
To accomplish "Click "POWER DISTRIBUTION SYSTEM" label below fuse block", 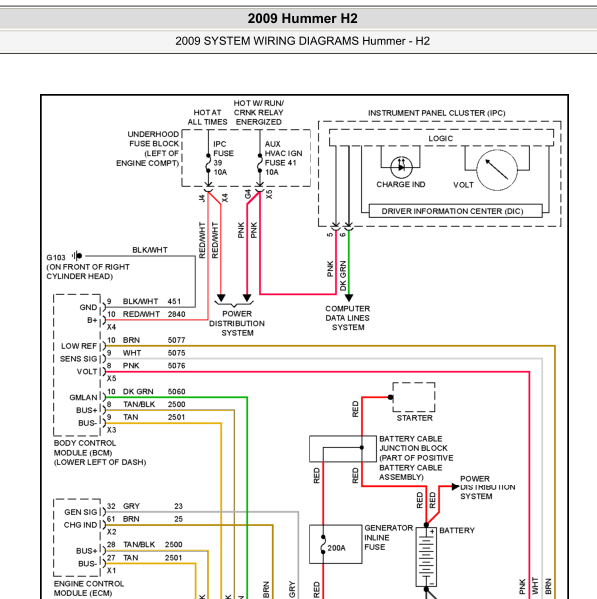I will [x=237, y=323].
